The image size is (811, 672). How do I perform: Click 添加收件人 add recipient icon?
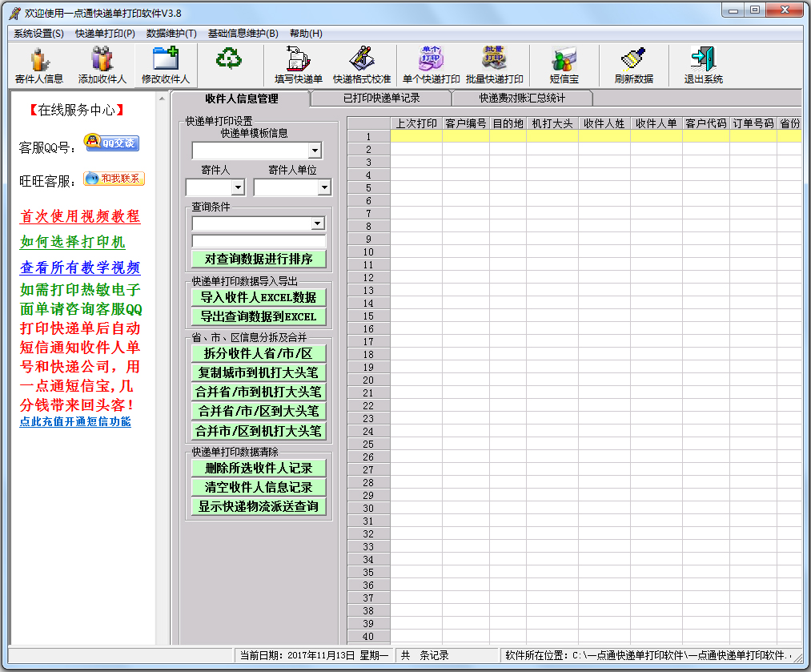(102, 66)
